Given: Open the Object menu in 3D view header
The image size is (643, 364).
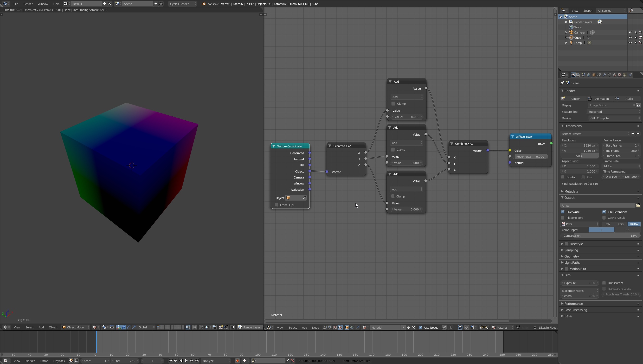Looking at the screenshot, I should 53,327.
